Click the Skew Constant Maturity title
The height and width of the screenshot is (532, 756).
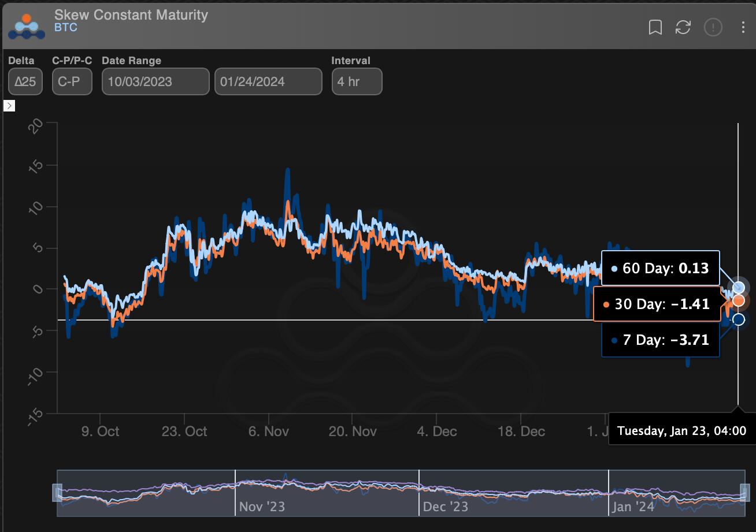pos(131,14)
